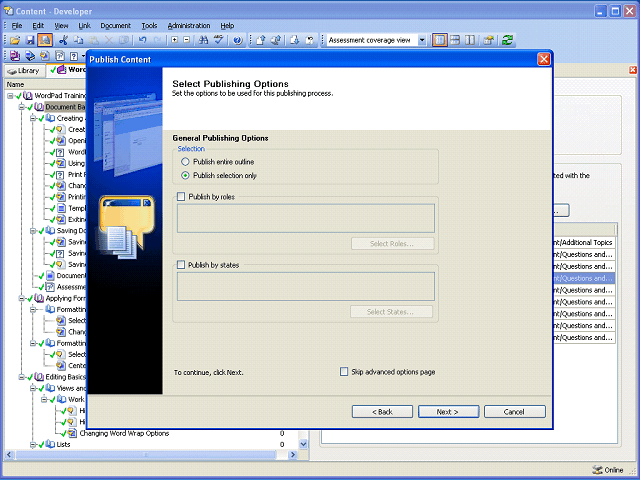The width and height of the screenshot is (640, 480).
Task: Click the Expand plus toolbar icon
Action: coord(174,40)
